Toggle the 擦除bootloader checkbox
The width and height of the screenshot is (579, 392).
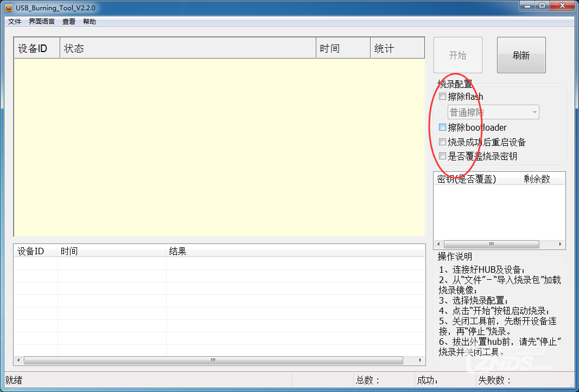(443, 127)
